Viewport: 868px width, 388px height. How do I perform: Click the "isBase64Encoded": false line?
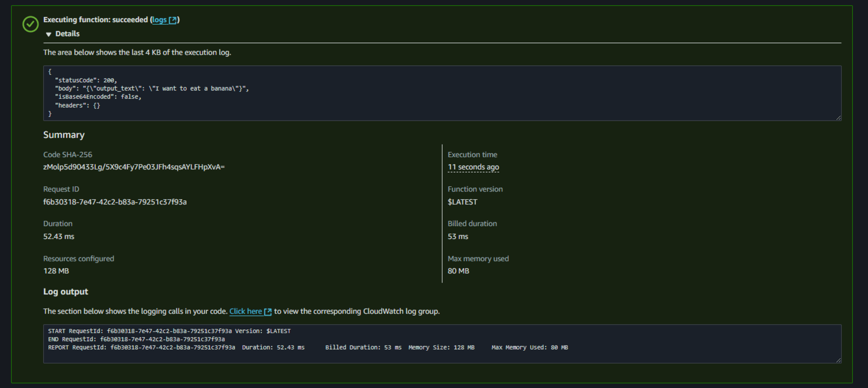[98, 97]
